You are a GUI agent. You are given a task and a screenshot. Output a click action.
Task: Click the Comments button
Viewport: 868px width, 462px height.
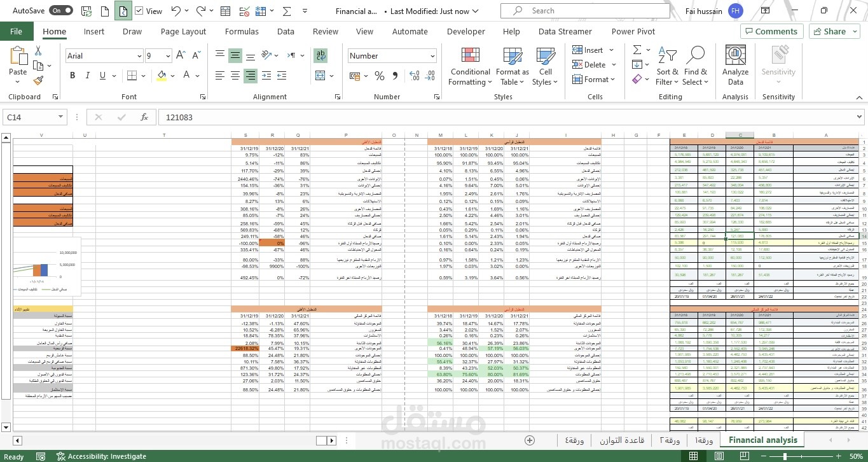click(x=771, y=31)
